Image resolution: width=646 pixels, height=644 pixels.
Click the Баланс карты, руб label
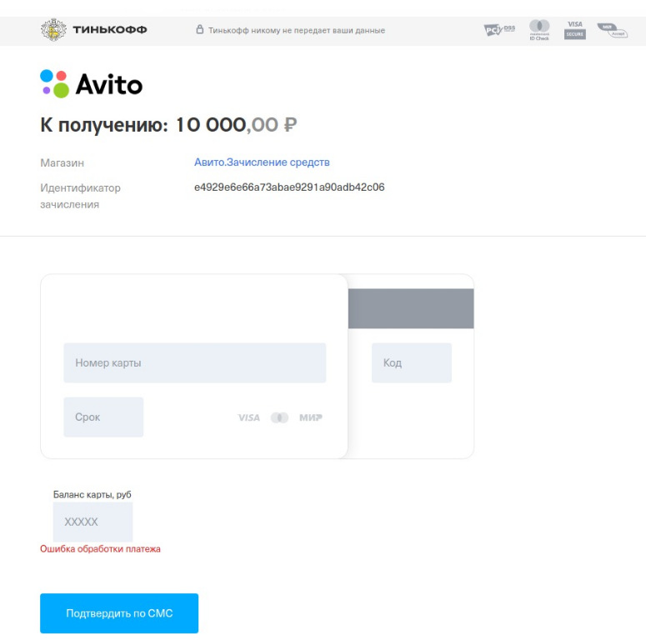(93, 495)
